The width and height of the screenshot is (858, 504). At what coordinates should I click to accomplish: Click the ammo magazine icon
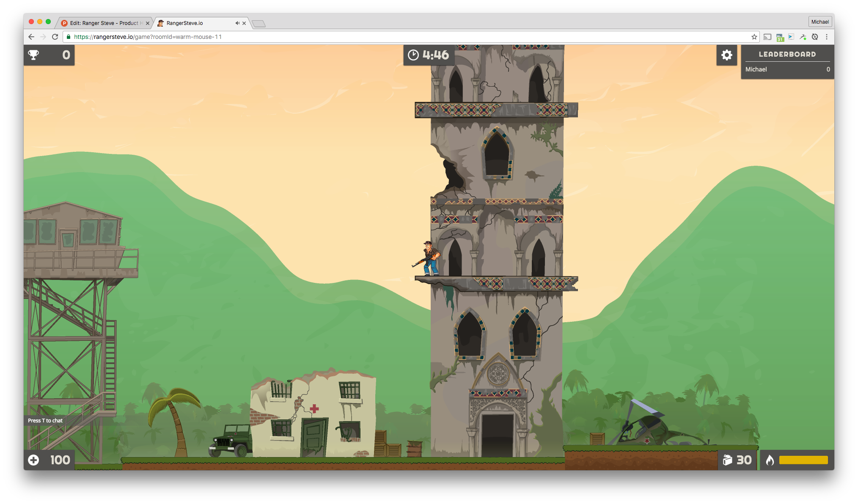tap(727, 460)
